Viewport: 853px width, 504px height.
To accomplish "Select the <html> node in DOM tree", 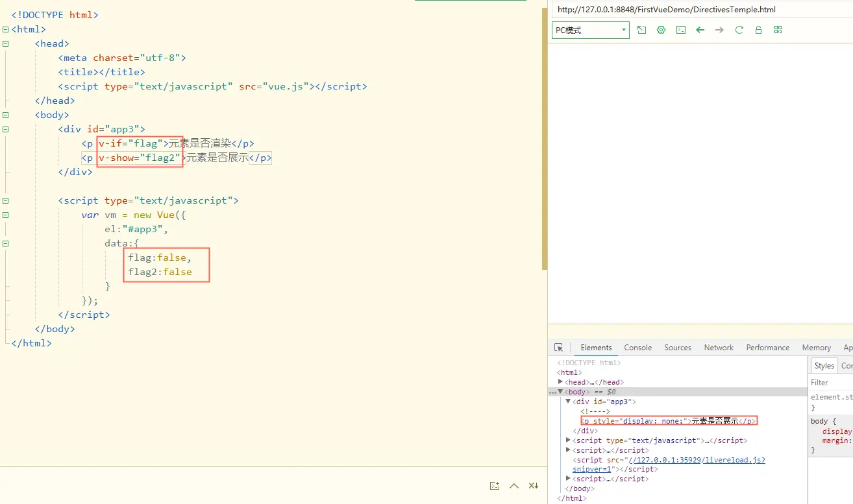I will point(569,372).
